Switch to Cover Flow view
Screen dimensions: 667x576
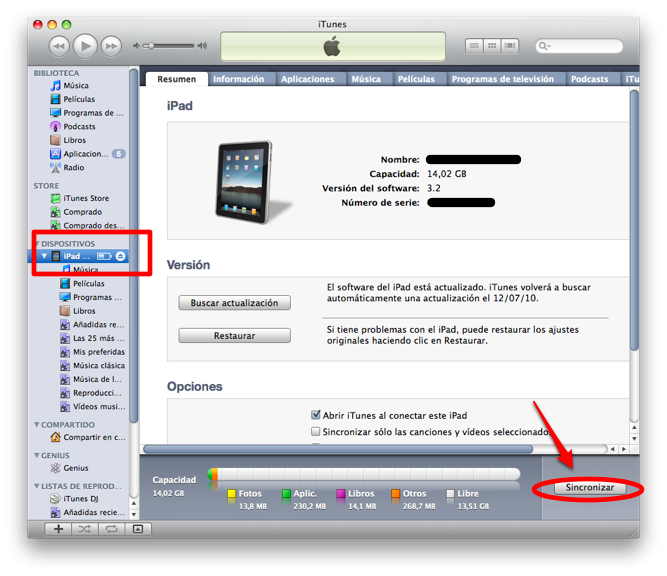[x=510, y=46]
